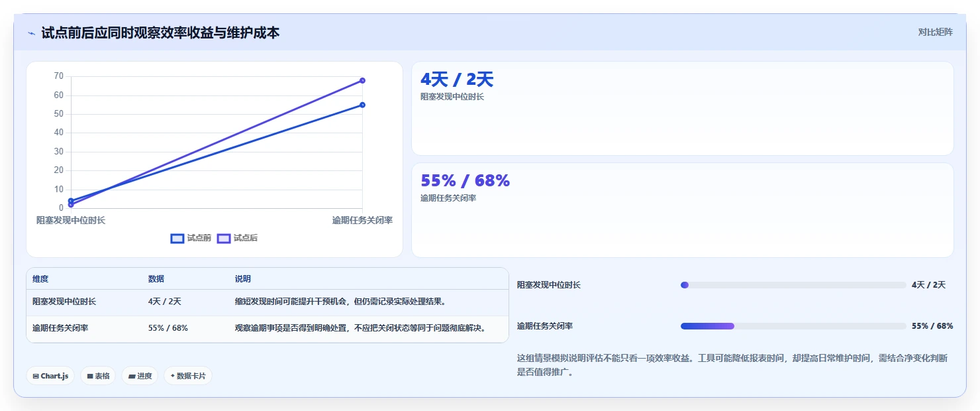Click the progress label 逾期任务关闭率

pyautogui.click(x=545, y=326)
